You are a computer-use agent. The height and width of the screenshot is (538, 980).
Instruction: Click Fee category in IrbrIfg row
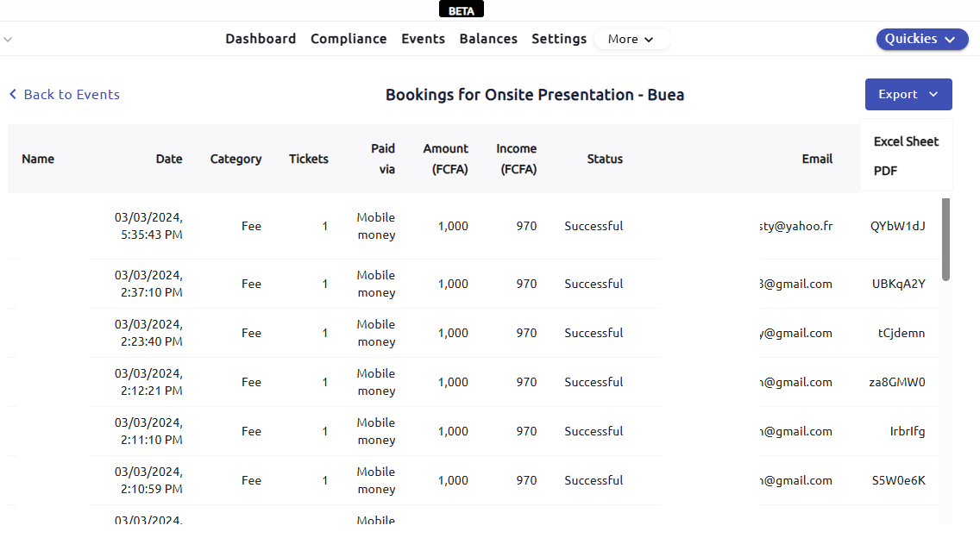(251, 431)
